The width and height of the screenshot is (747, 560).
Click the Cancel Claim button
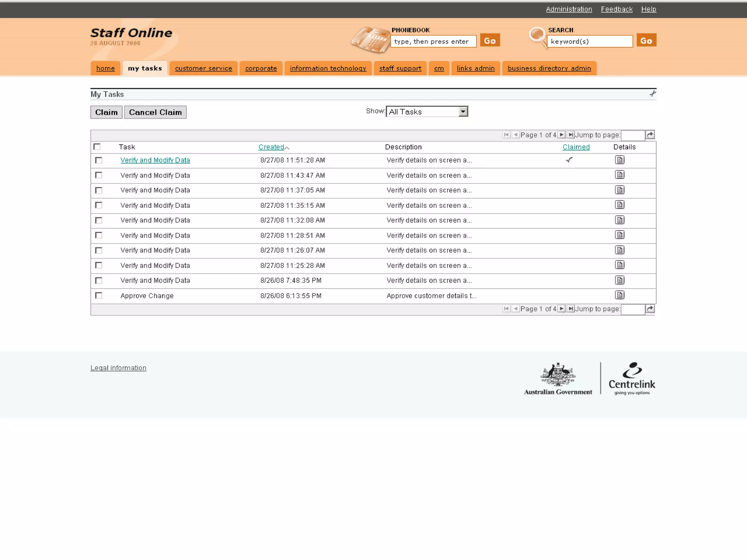click(x=155, y=112)
